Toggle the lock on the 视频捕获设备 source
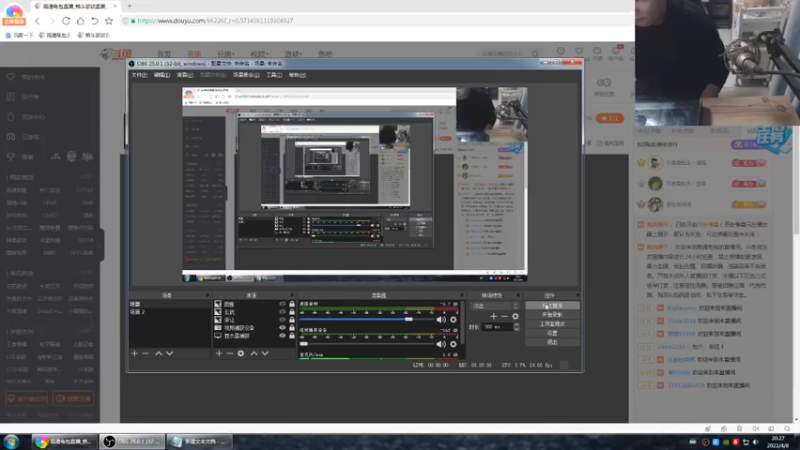Screen dimensions: 800x450 292,328
